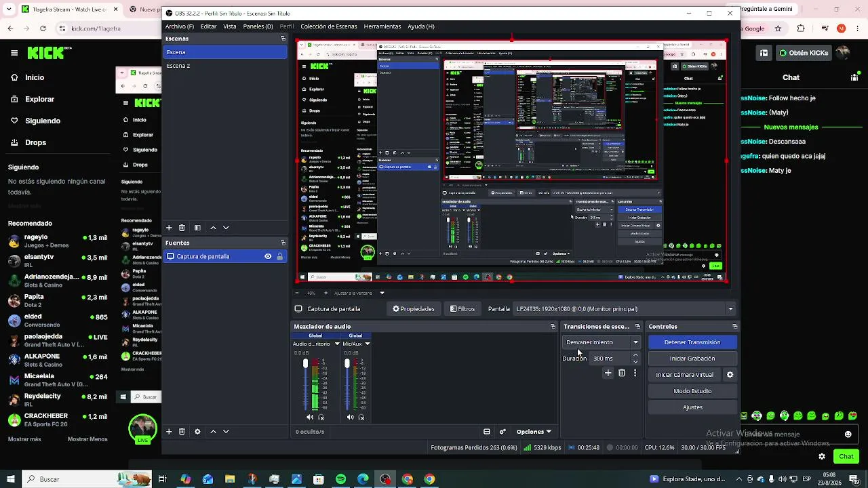Undock the Fuentes panel
Screen dimensions: 868x488
(x=283, y=243)
